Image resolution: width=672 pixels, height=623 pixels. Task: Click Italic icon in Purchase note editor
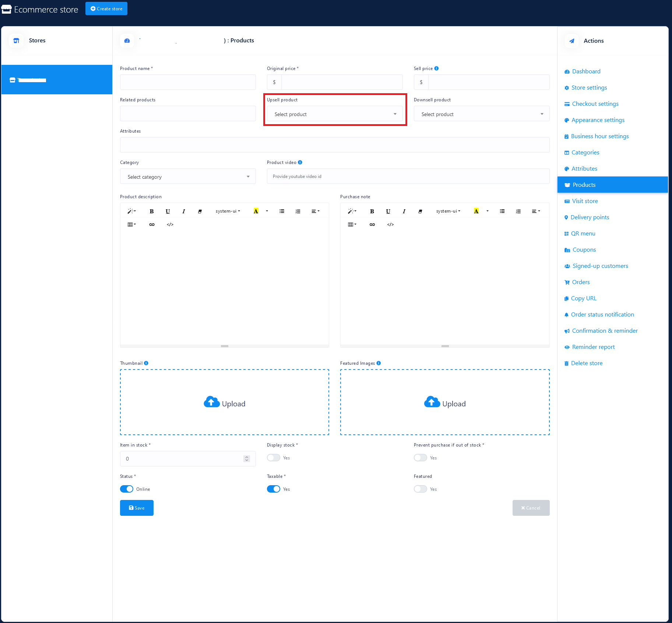click(x=404, y=211)
